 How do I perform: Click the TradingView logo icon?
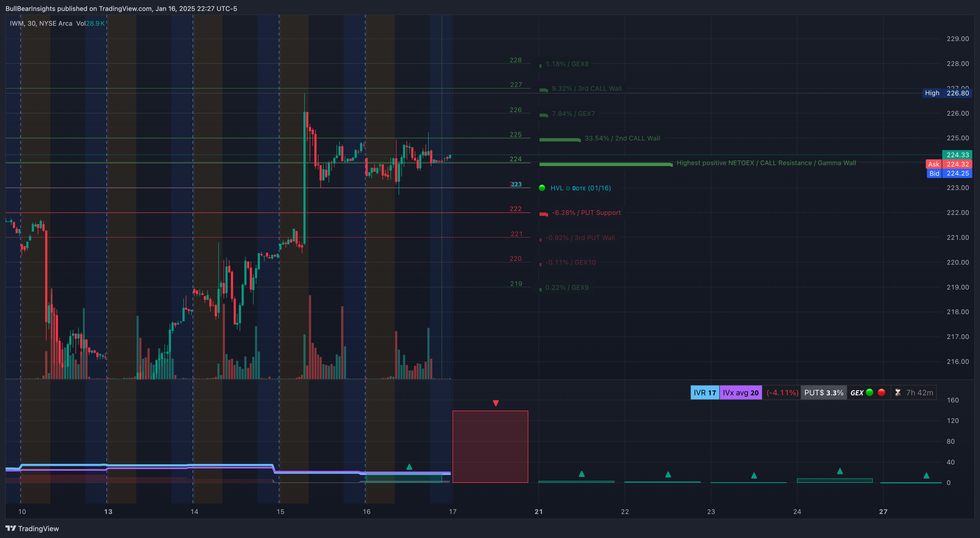coord(11,528)
